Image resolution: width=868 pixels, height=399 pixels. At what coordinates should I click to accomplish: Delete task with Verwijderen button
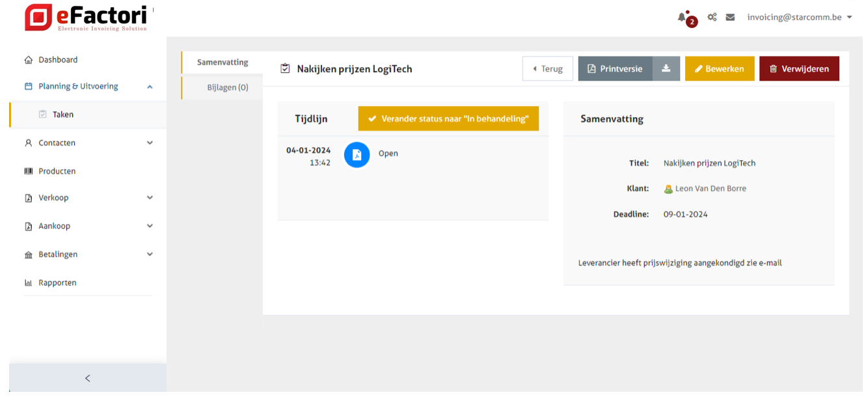799,69
